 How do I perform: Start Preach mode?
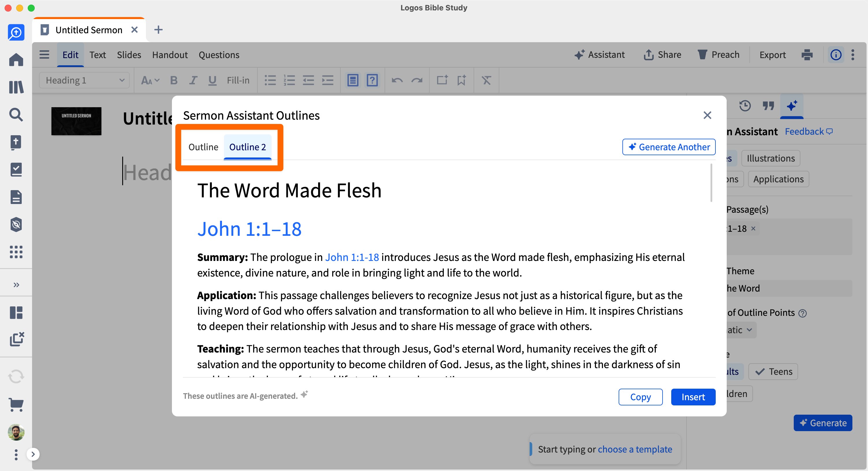718,55
